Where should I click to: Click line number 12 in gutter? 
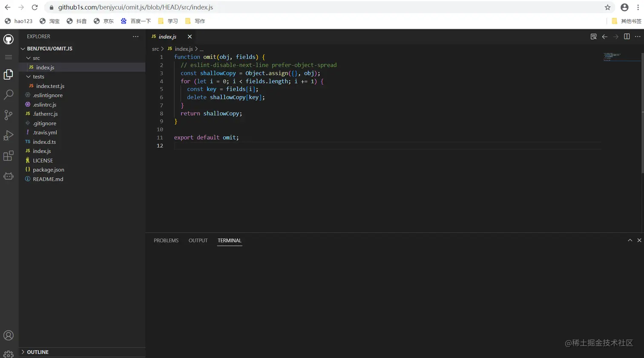(x=160, y=146)
